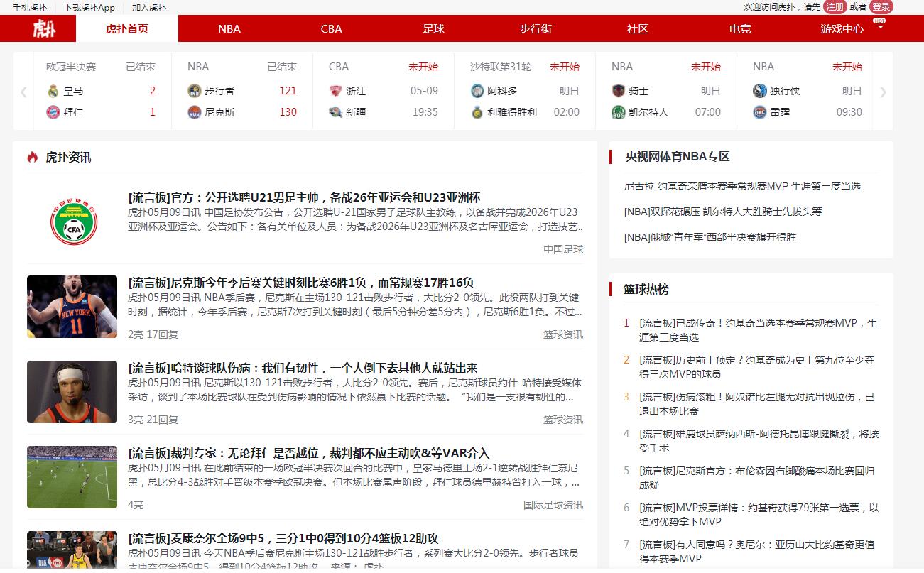Viewport: 924px width, 573px height.
Task: Open CCTV link 双探花碾压 凯尔特人大胜骑士
Action: [723, 212]
